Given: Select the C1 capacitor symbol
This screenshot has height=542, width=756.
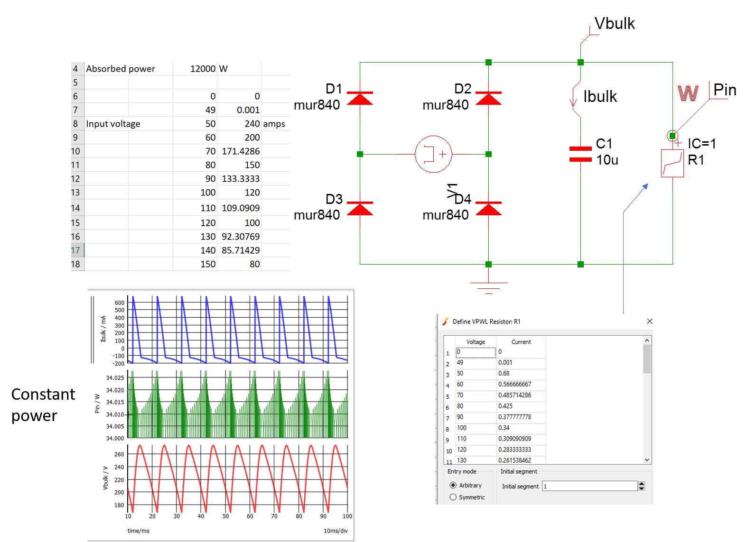Looking at the screenshot, I should [580, 154].
